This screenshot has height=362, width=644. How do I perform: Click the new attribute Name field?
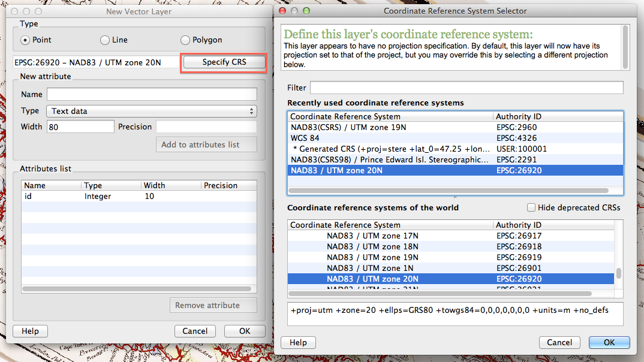151,94
